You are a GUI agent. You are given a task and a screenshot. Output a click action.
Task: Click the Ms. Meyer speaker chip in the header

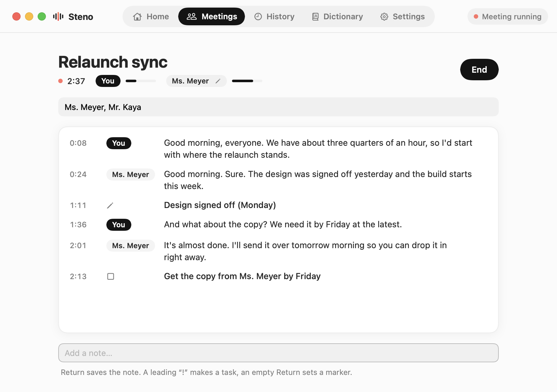(x=196, y=81)
